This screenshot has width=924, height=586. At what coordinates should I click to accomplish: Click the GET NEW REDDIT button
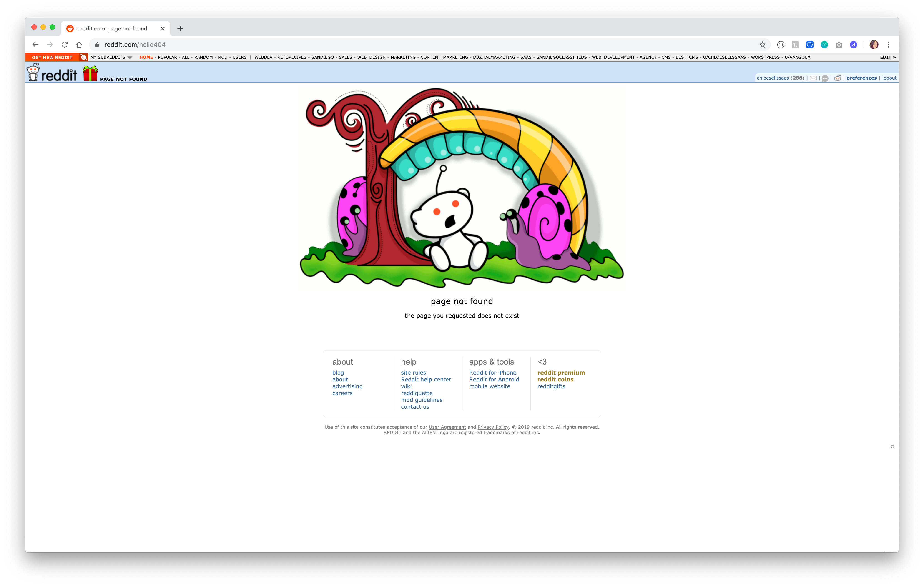(52, 57)
